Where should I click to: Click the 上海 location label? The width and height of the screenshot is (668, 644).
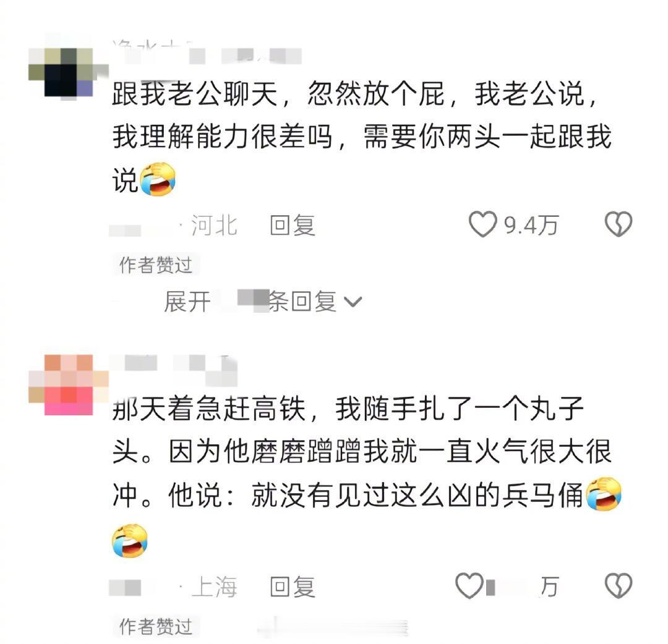point(214,587)
